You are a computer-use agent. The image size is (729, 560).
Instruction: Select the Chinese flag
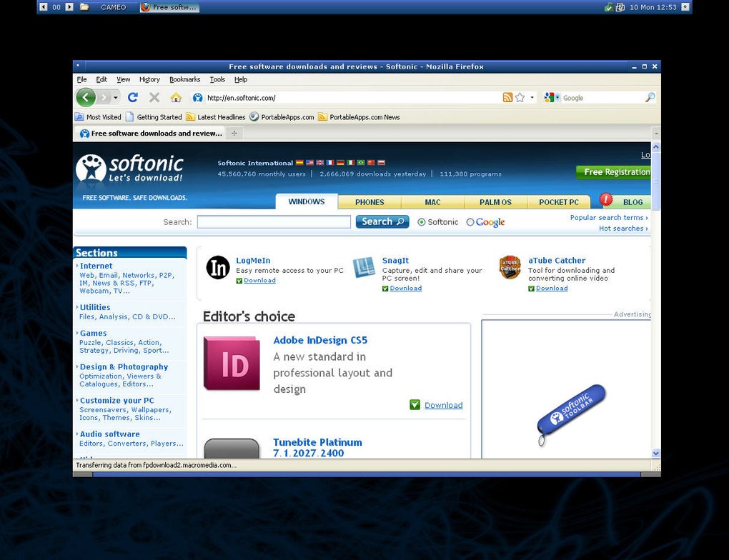[x=371, y=163]
